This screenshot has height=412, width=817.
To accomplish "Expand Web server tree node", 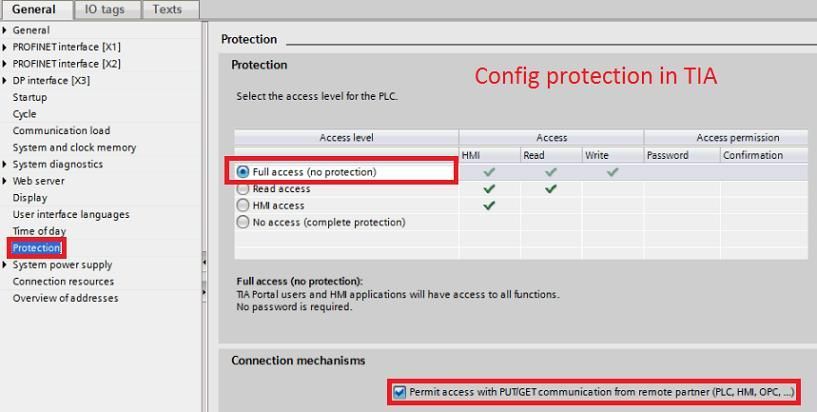I will coord(6,181).
